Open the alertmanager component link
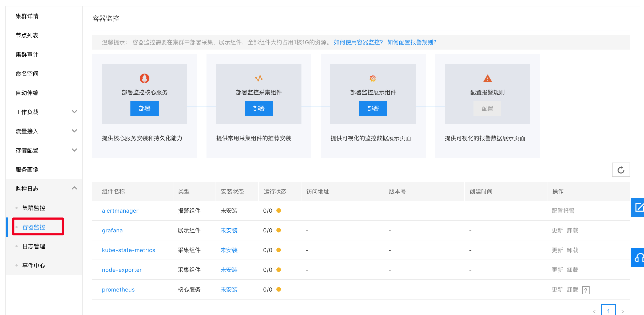 click(120, 211)
